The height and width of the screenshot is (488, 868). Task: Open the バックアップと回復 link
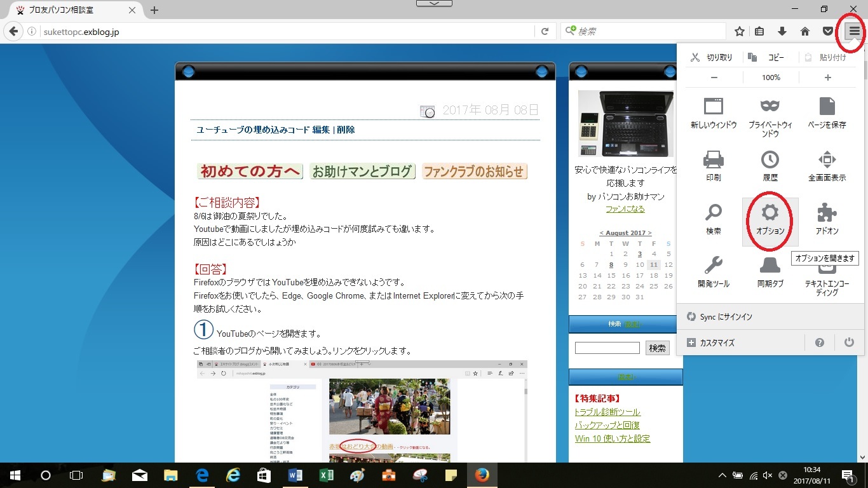[607, 425]
